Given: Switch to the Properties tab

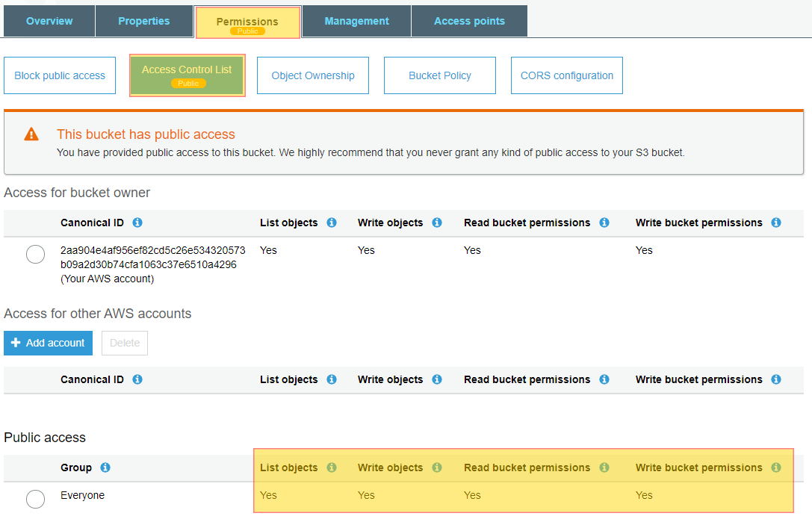Looking at the screenshot, I should click(x=144, y=21).
